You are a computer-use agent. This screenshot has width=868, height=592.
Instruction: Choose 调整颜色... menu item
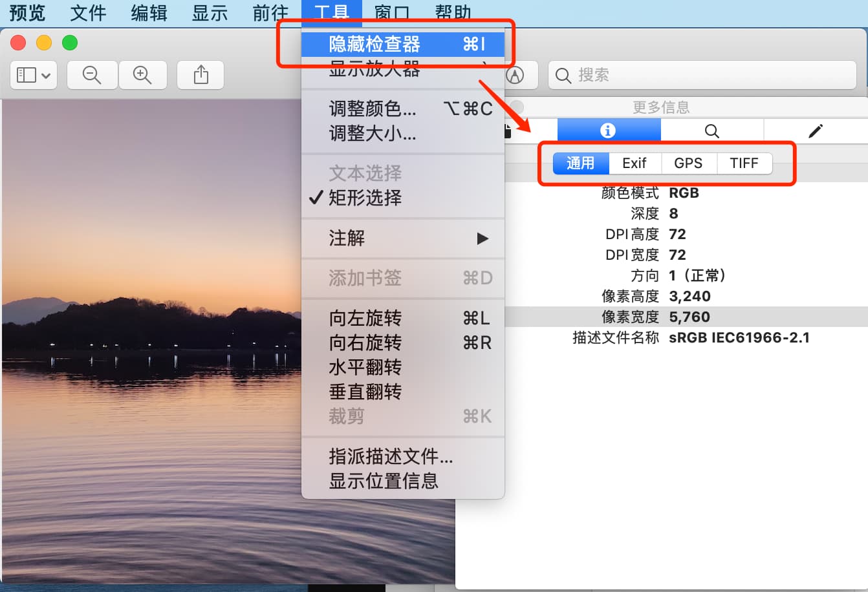tap(403, 109)
